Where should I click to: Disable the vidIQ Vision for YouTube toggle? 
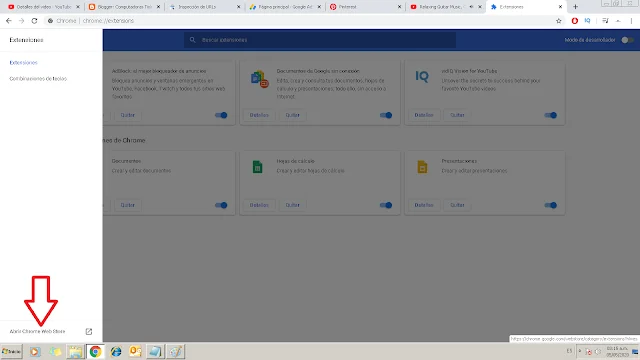pyautogui.click(x=551, y=115)
